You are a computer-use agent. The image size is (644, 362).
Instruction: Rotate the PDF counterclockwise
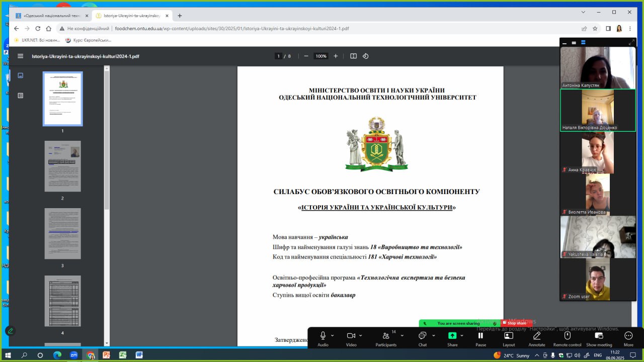coord(366,56)
